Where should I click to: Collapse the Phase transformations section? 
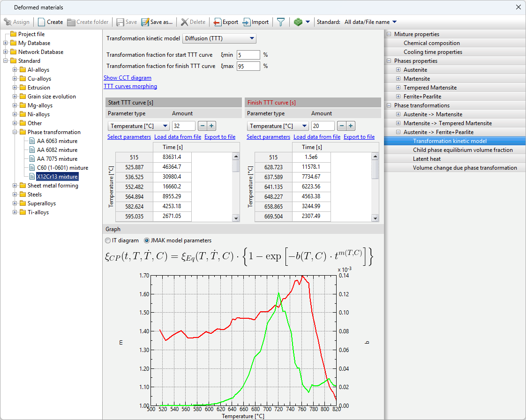pyautogui.click(x=389, y=105)
